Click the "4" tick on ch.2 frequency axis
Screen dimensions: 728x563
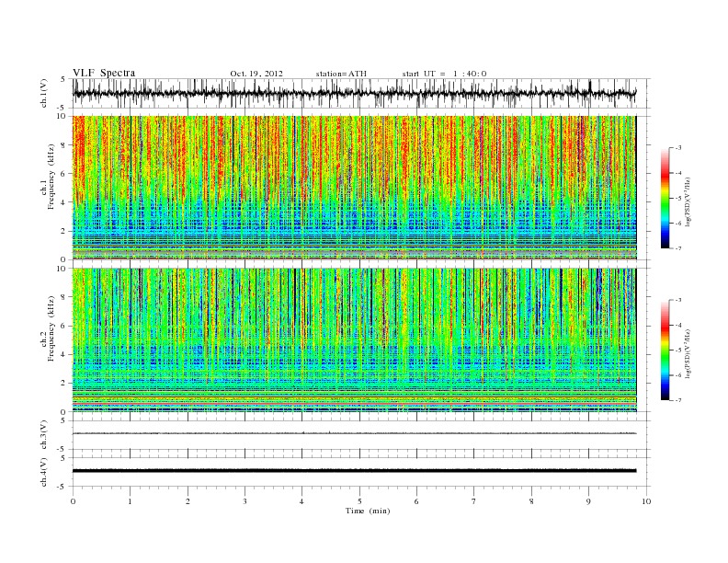[x=63, y=354]
